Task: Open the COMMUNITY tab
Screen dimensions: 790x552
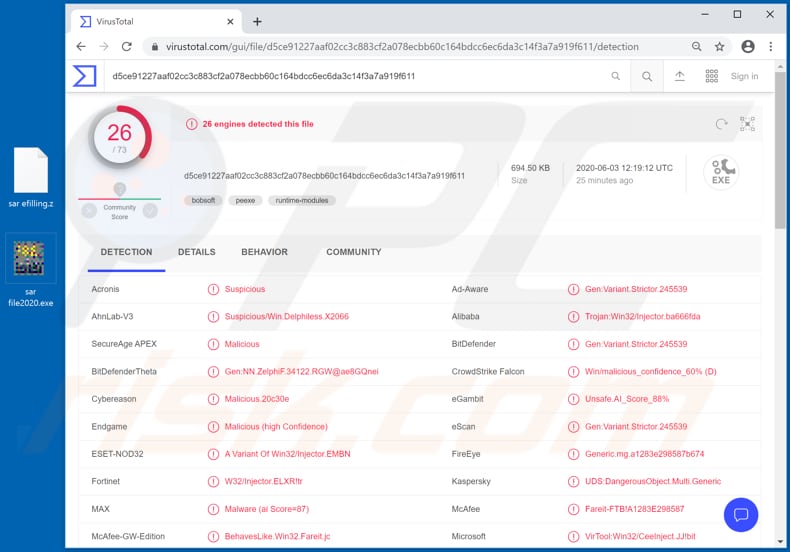Action: click(354, 252)
